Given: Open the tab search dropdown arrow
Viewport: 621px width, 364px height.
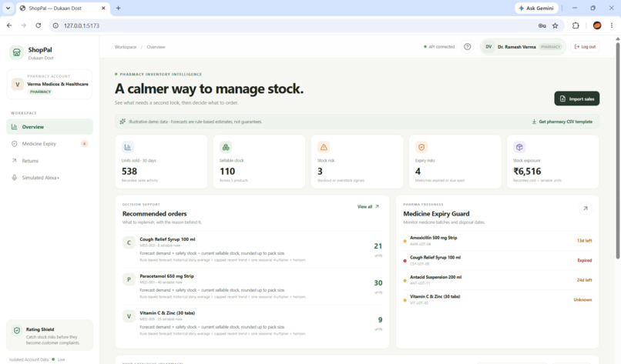Looking at the screenshot, I should tap(8, 8).
